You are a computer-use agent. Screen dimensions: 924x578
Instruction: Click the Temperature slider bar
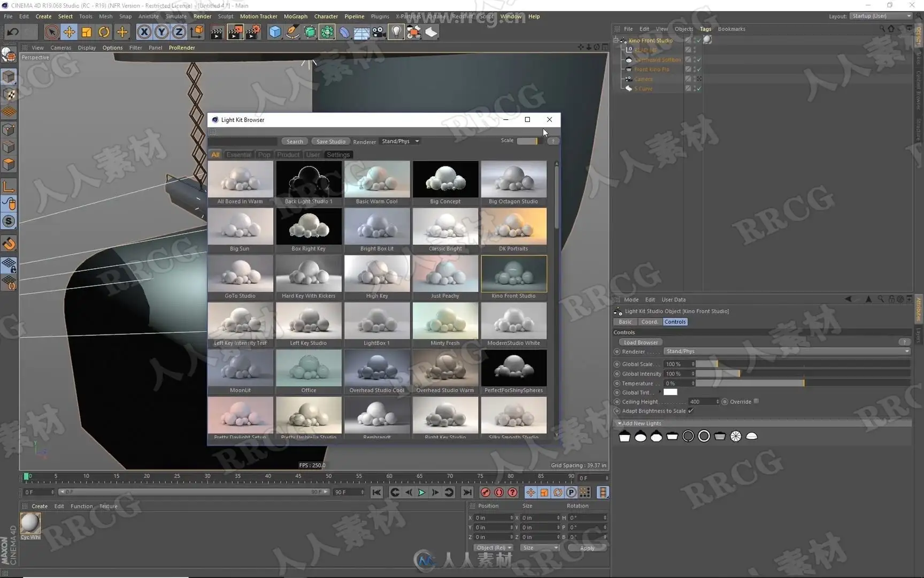point(803,384)
